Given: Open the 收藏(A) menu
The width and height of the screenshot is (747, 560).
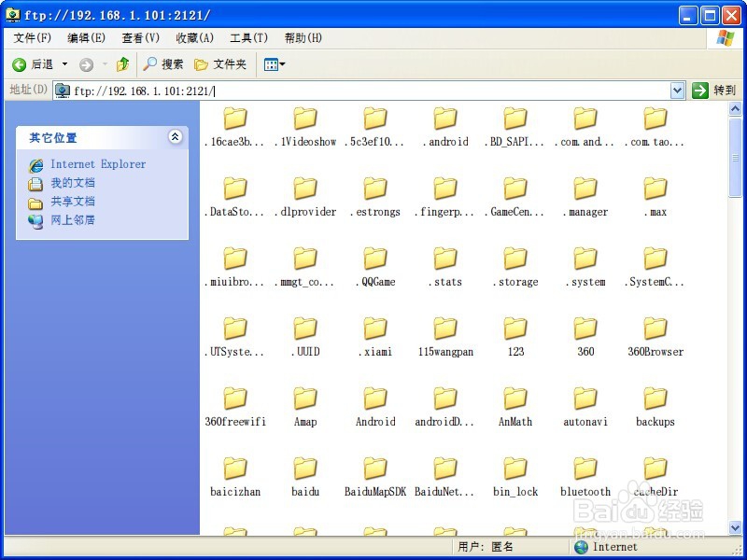Looking at the screenshot, I should pos(195,37).
